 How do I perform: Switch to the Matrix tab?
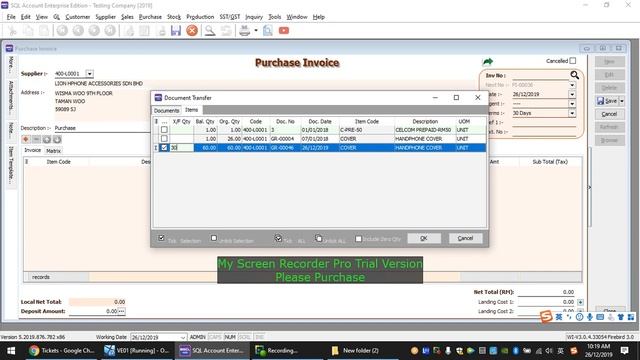[53, 151]
